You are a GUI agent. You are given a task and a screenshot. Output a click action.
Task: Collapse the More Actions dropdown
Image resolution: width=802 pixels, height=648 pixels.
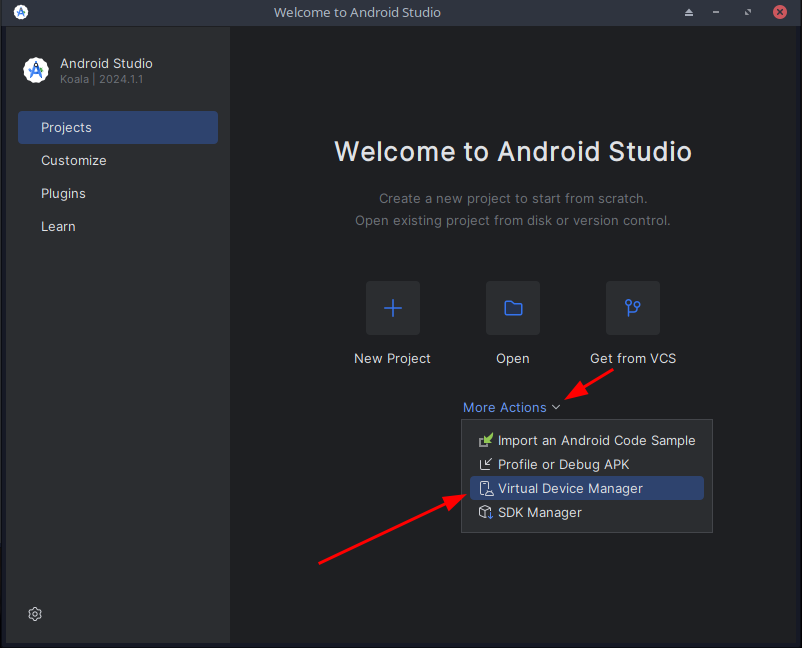click(511, 407)
